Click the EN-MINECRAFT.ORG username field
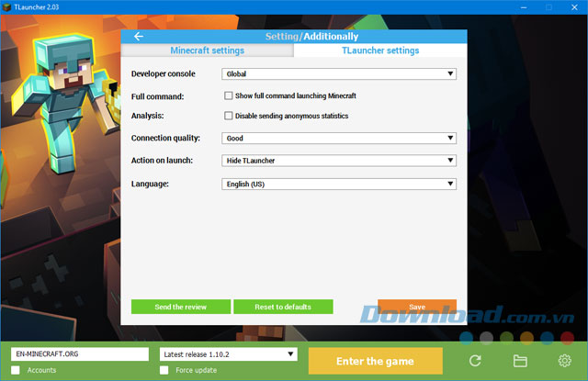The image size is (588, 381). click(x=80, y=354)
